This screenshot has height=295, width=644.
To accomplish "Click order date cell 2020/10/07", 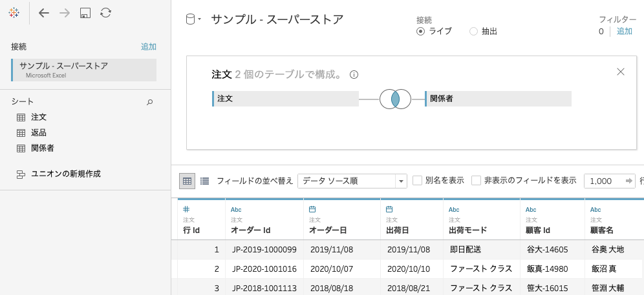I will tap(342, 269).
